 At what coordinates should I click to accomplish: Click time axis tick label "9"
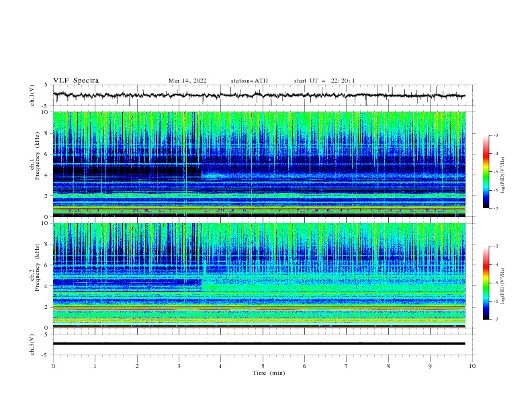pos(430,366)
